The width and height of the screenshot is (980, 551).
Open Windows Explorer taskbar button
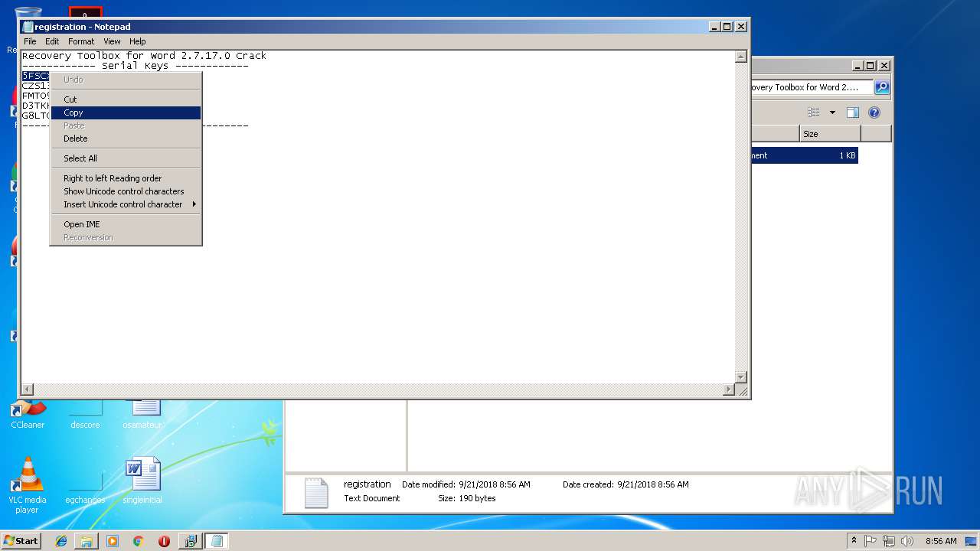pos(87,541)
